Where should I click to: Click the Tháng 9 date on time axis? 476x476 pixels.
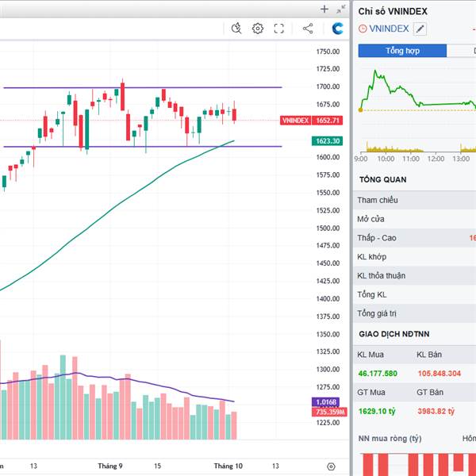pos(109,466)
